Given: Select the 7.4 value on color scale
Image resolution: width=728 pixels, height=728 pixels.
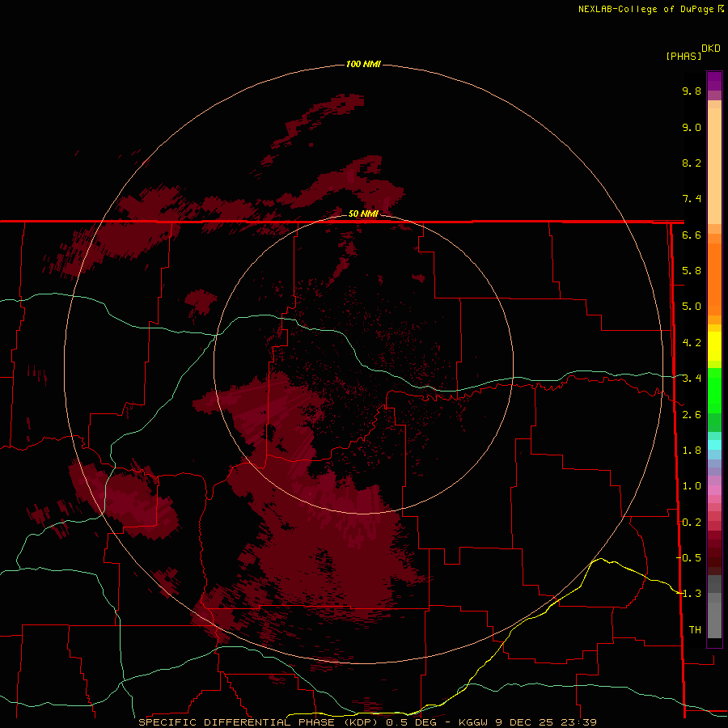Looking at the screenshot, I should (x=692, y=199).
